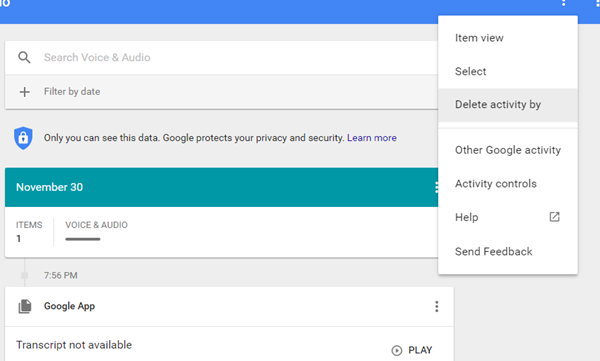The height and width of the screenshot is (361, 600).
Task: Open the November 30 three-dot menu
Action: click(x=436, y=187)
